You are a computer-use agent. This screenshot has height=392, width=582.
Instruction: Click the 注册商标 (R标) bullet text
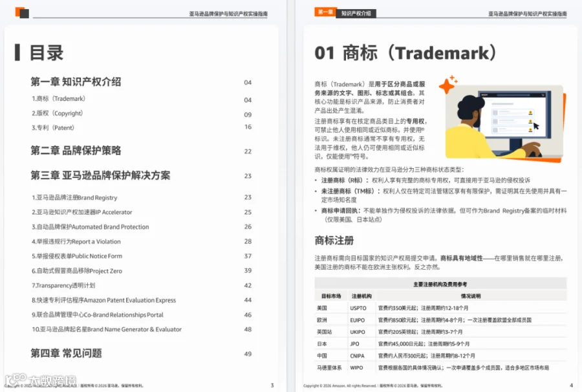pyautogui.click(x=426, y=180)
